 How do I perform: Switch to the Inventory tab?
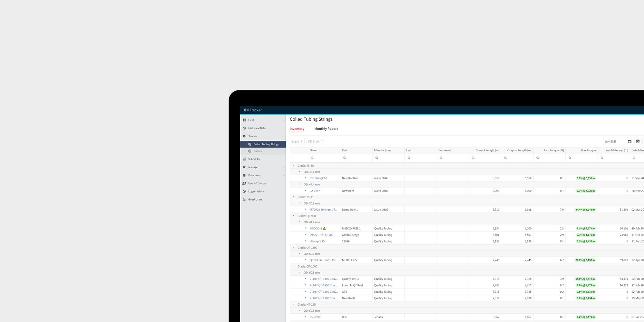(297, 129)
